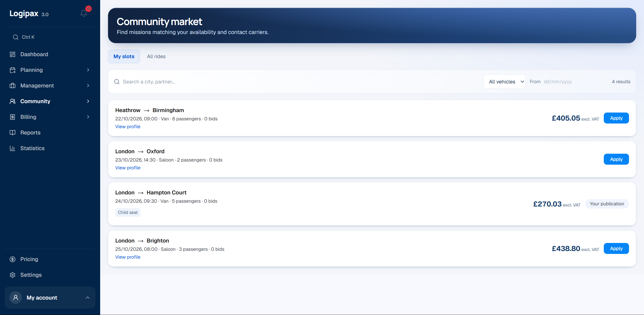
Task: Click the Pricing dollar icon
Action: (13, 259)
